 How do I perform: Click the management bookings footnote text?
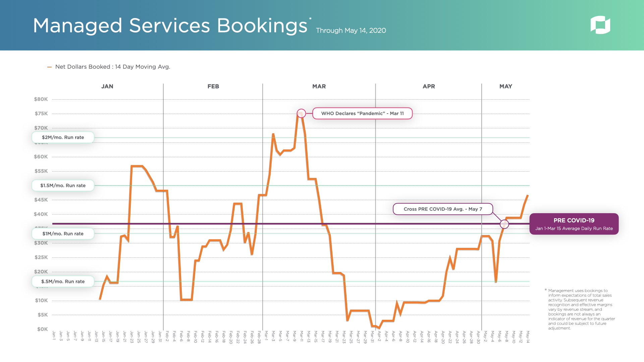click(x=581, y=309)
